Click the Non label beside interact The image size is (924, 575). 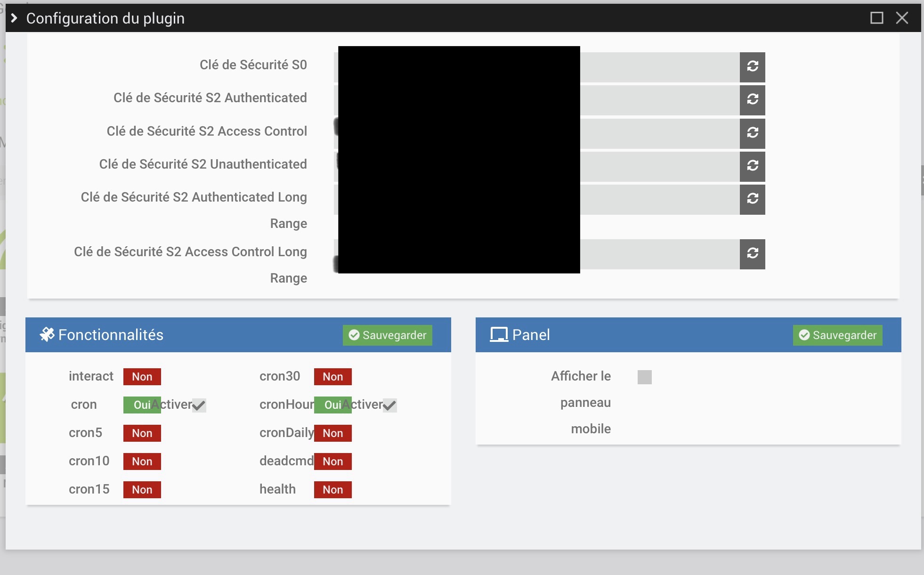[x=142, y=377]
